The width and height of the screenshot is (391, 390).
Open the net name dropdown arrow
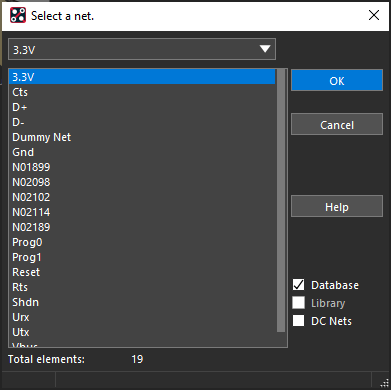265,49
